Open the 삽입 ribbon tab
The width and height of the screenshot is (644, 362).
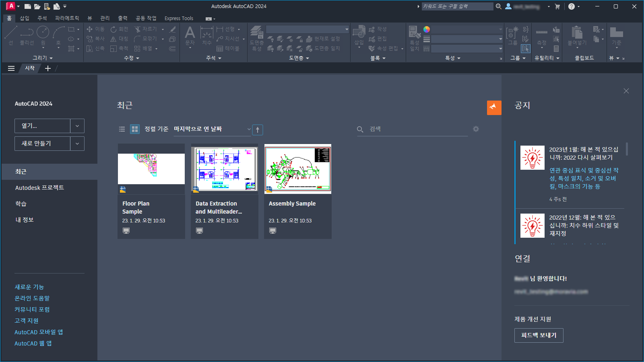[25, 18]
